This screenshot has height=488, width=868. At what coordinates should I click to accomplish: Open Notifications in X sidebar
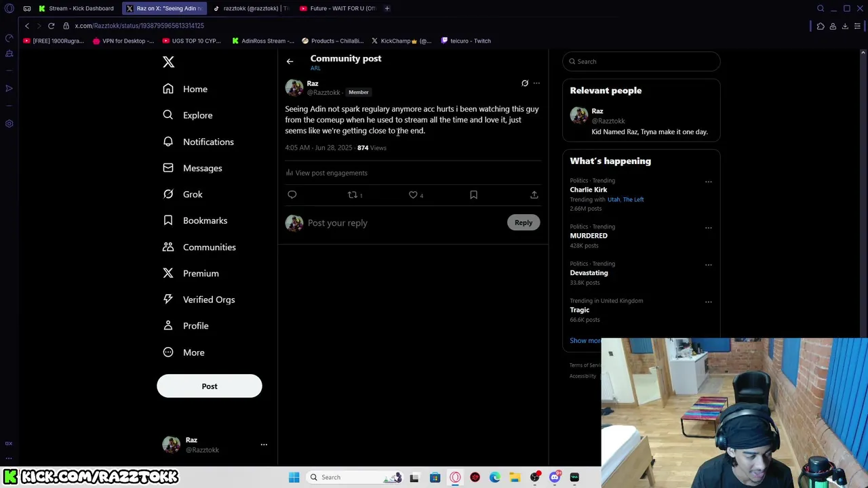click(198, 142)
